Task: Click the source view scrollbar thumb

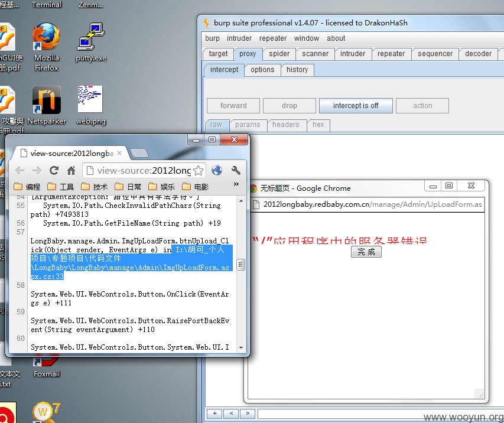Action: pos(240,265)
